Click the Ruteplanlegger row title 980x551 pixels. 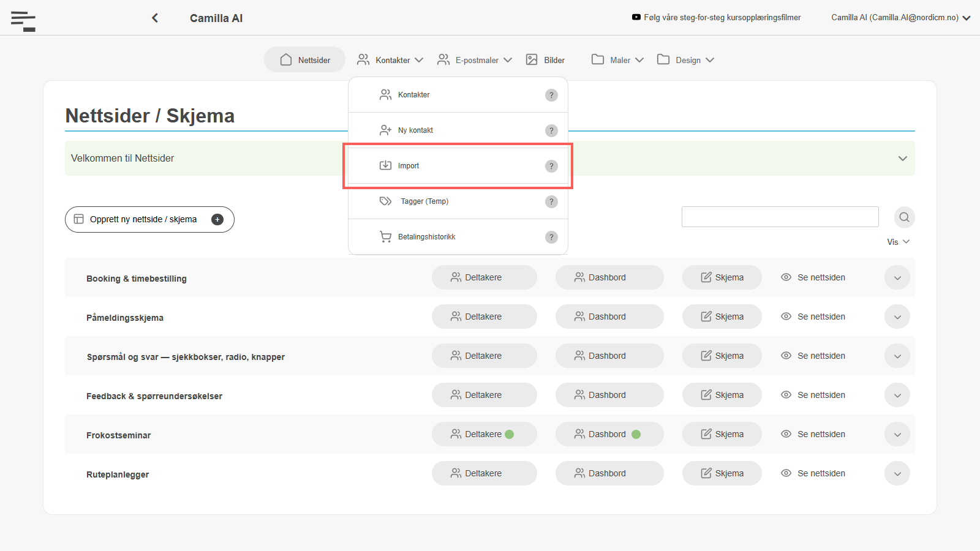(x=118, y=474)
